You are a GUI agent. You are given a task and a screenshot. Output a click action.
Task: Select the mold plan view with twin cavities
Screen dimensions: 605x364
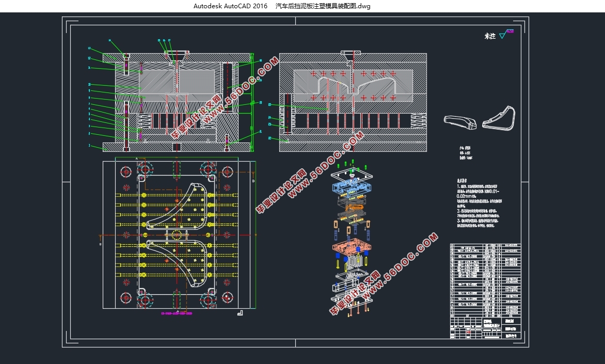(177, 234)
